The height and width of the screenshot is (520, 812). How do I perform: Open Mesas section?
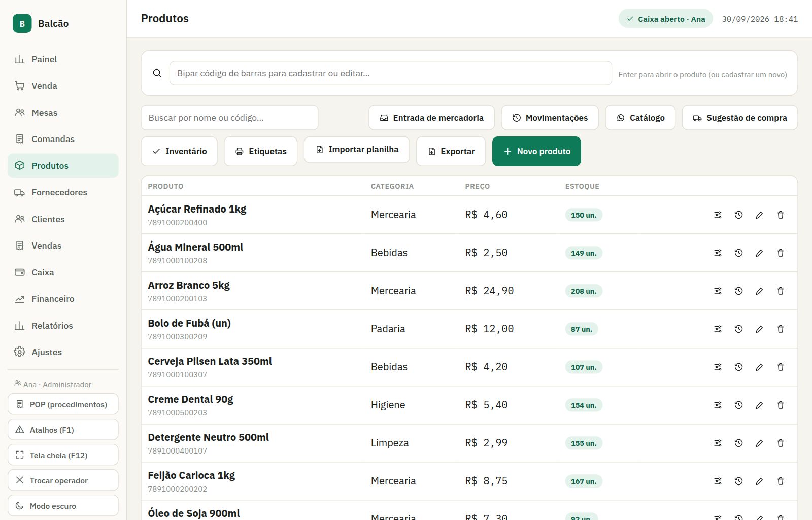click(x=63, y=113)
